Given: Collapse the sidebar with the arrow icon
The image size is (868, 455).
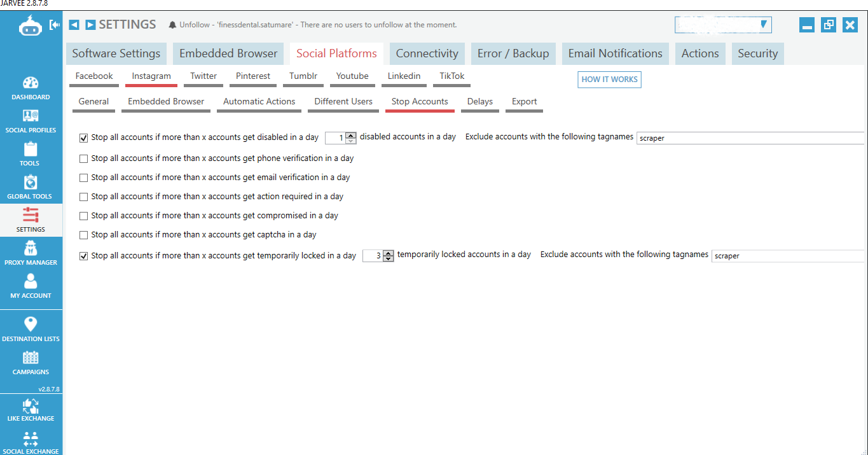Looking at the screenshot, I should pyautogui.click(x=55, y=25).
